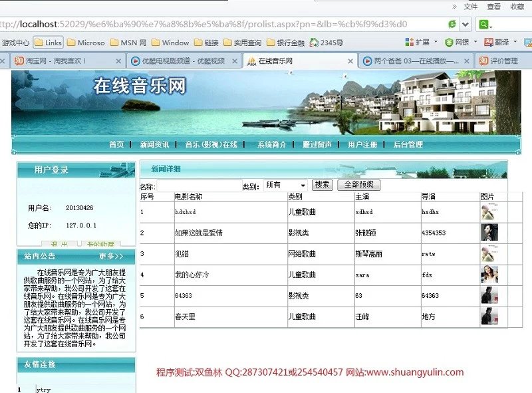Click the 网银 shield icon
Screen dimensions: 532x393
click(x=450, y=43)
